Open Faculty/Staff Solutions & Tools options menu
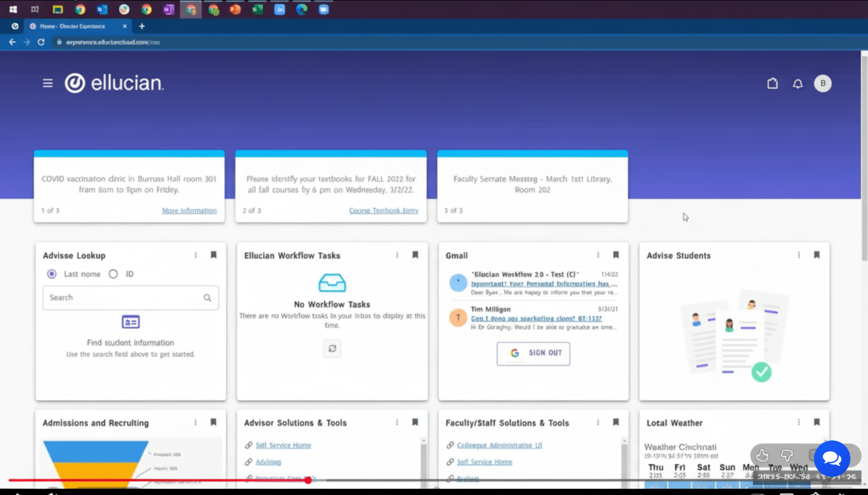Screen dimensions: 868x495 (x=598, y=422)
